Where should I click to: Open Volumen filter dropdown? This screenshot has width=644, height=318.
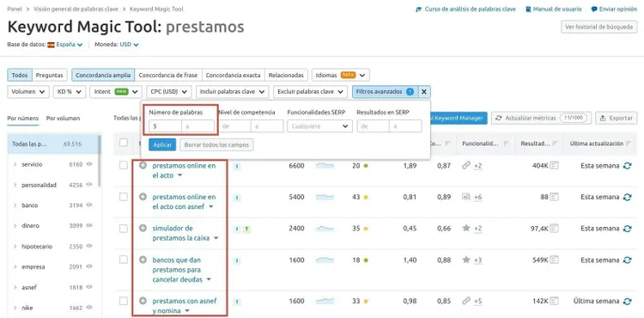(28, 92)
